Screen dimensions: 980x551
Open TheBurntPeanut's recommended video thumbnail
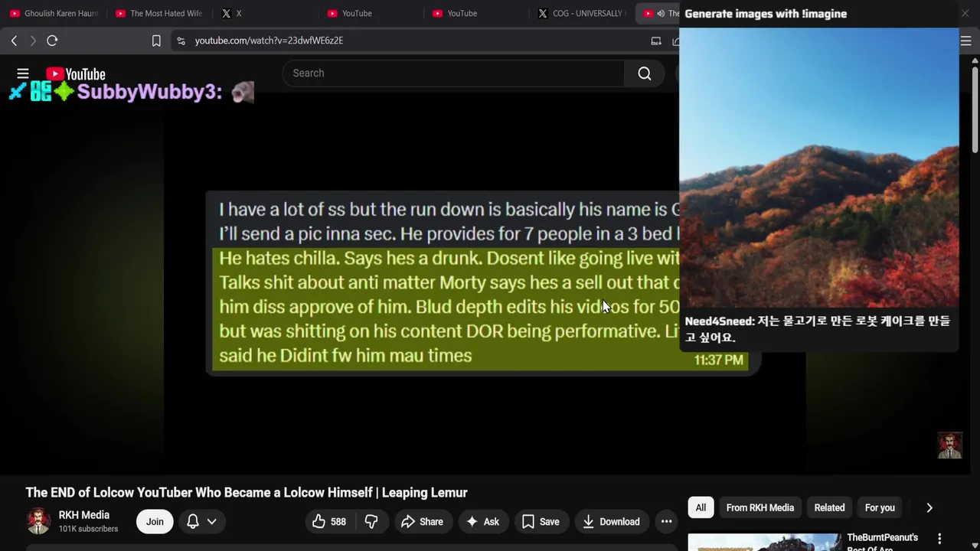click(x=764, y=543)
